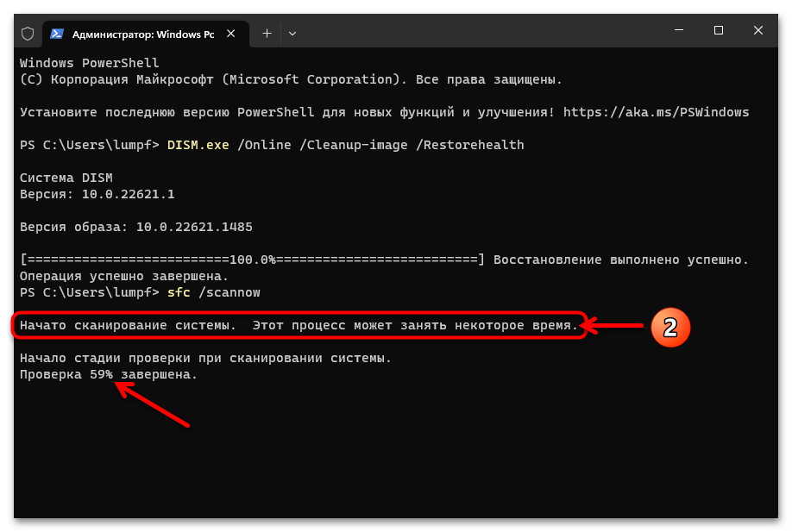This screenshot has height=532, width=792.
Task: Click the 100.0% progress bar line
Action: [252, 260]
